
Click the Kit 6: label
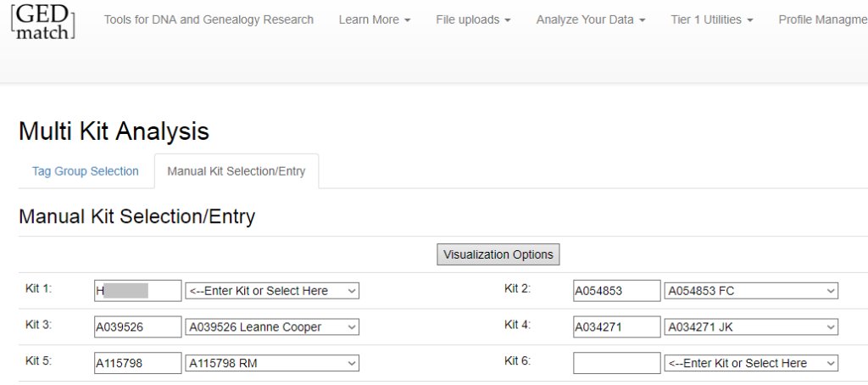(x=518, y=360)
